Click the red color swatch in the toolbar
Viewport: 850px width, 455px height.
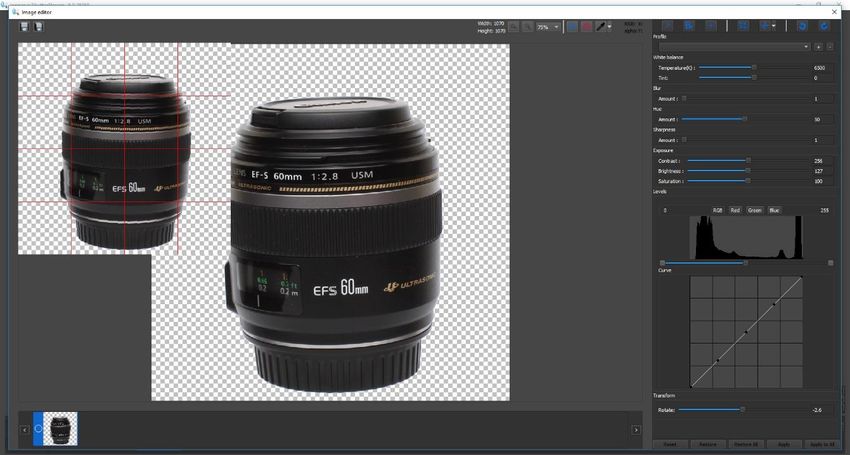tap(587, 27)
